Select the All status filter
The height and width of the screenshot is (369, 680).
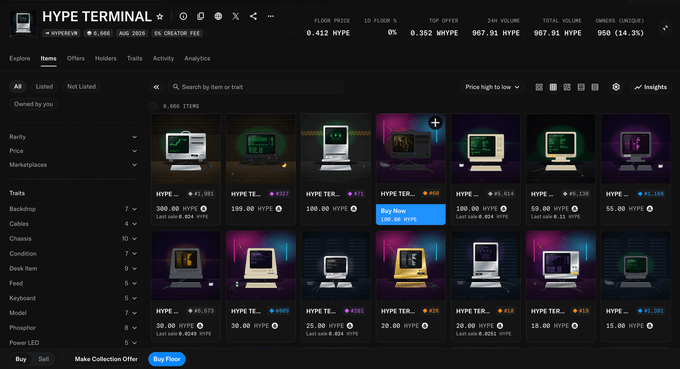point(18,87)
